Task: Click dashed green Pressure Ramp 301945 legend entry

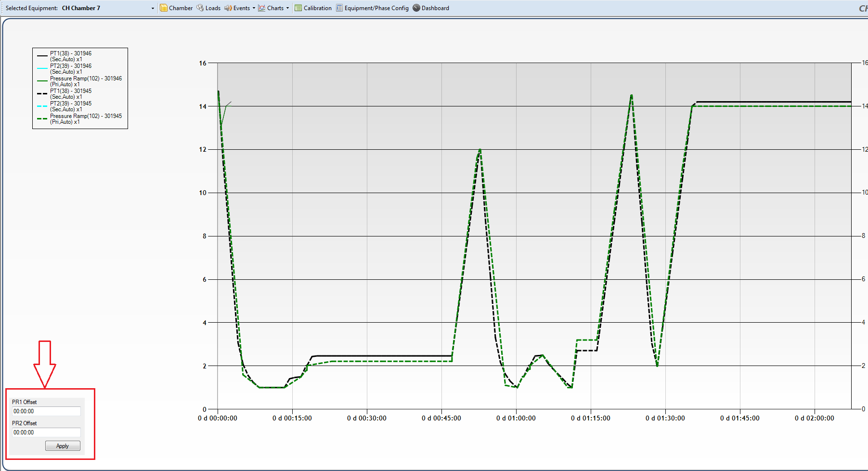Action: (x=86, y=119)
